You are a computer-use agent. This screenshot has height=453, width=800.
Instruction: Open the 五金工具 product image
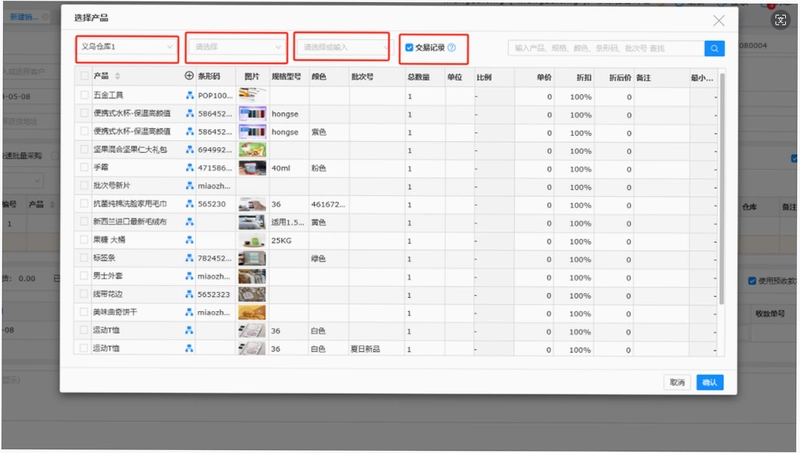pos(252,95)
